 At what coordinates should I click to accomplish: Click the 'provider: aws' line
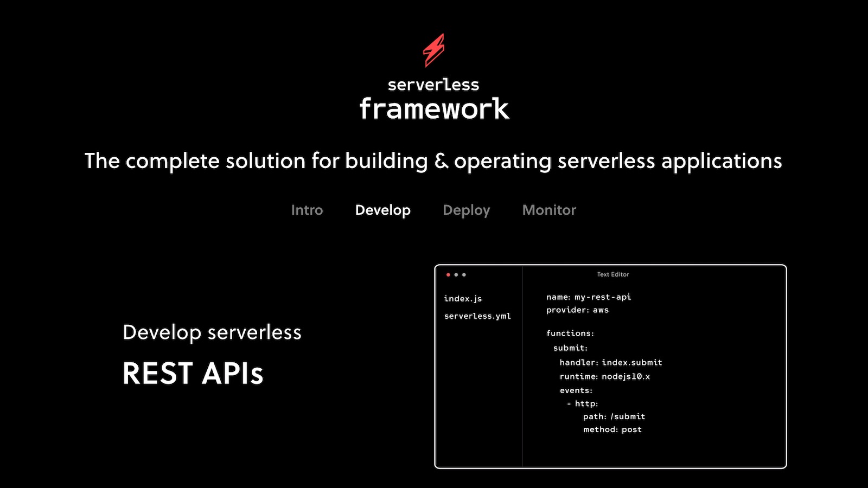click(x=577, y=310)
